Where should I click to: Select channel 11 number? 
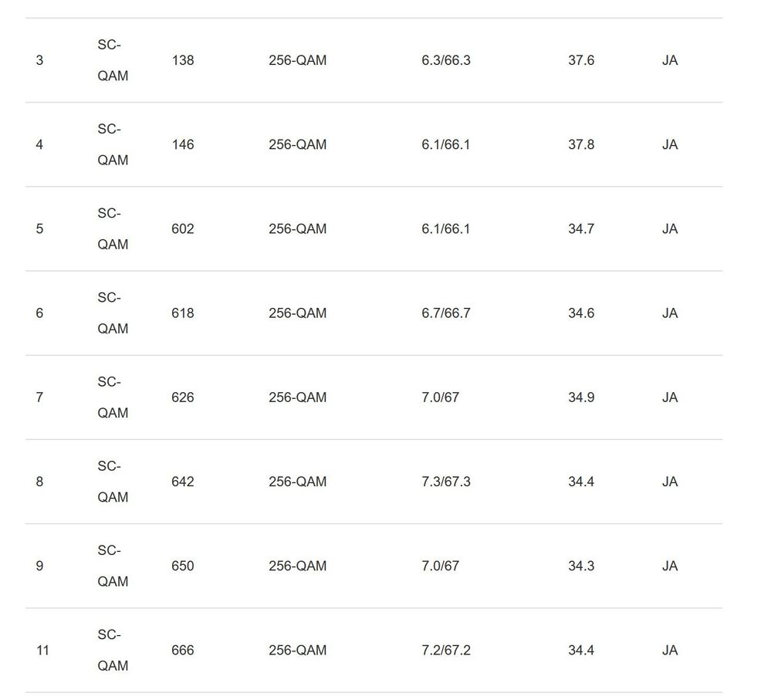[42, 651]
